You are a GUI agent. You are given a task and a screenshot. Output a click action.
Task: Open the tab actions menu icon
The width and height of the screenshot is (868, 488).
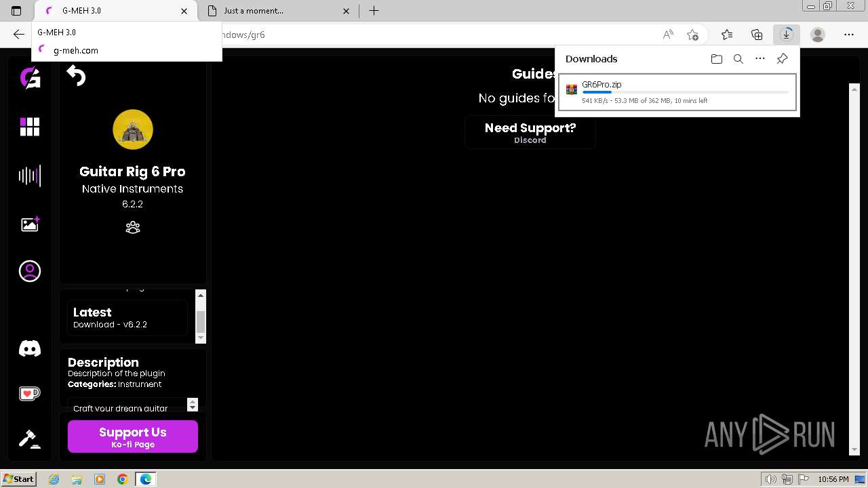click(x=16, y=11)
